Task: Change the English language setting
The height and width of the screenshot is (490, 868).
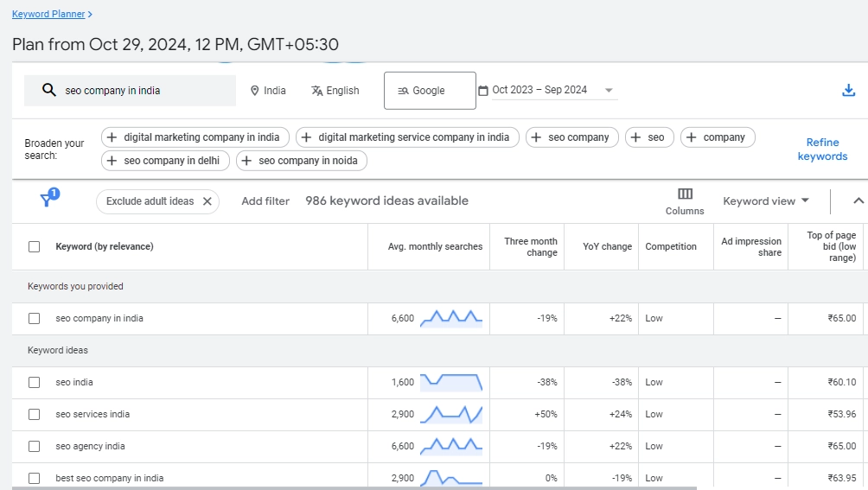Action: (335, 91)
